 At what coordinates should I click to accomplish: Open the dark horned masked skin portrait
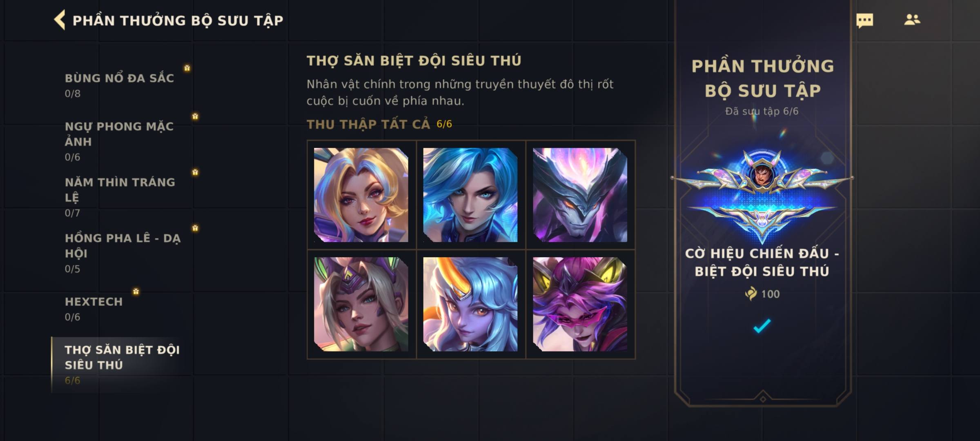coord(580,195)
